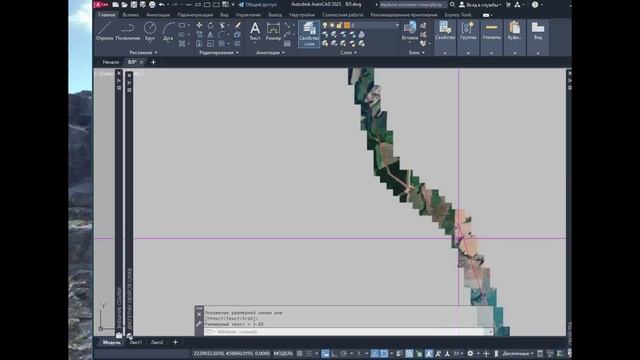Image resolution: width=640 pixels, height=360 pixels.
Task: Expand the Блок (Block) panel
Action: [416, 53]
